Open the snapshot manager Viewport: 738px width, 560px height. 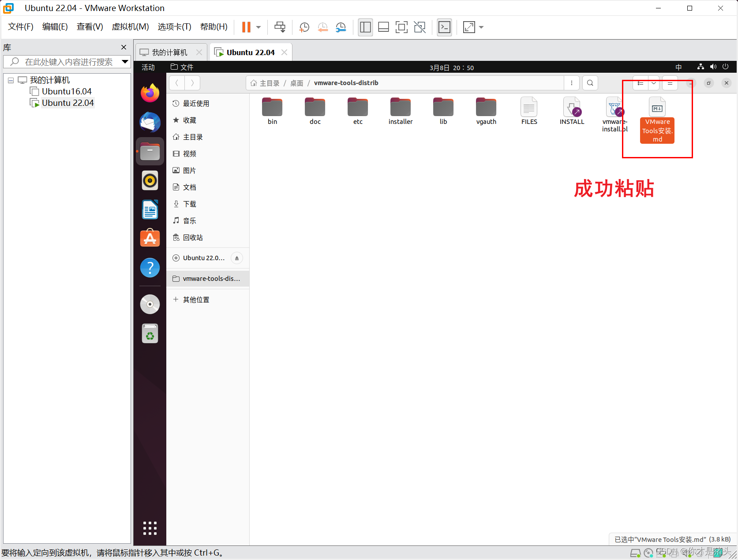tap(341, 27)
